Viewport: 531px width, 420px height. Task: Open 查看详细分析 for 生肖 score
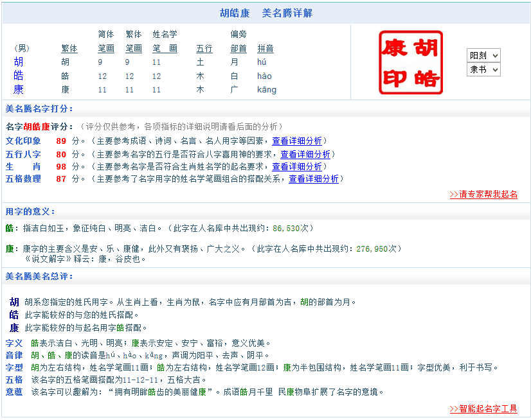click(x=297, y=166)
